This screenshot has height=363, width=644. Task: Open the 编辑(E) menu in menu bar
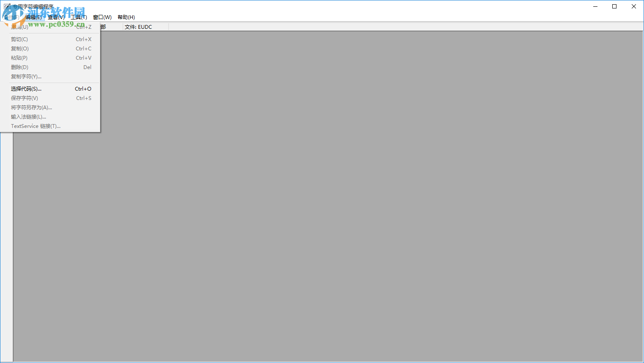(x=33, y=17)
